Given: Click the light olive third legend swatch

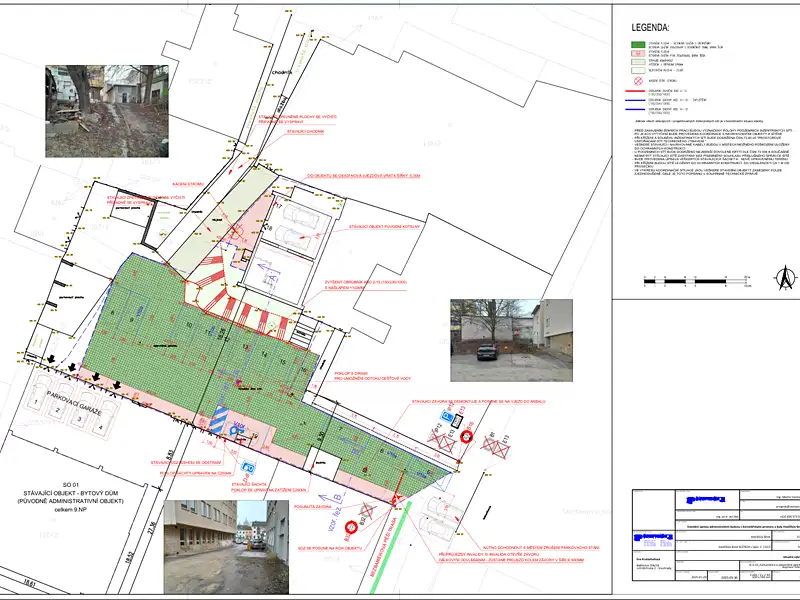Looking at the screenshot, I should (638, 62).
